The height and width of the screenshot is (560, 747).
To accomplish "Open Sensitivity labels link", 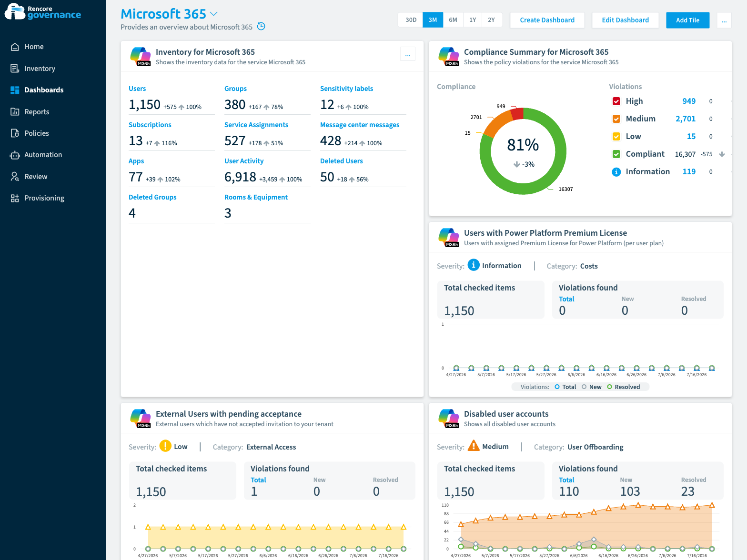I will 346,89.
